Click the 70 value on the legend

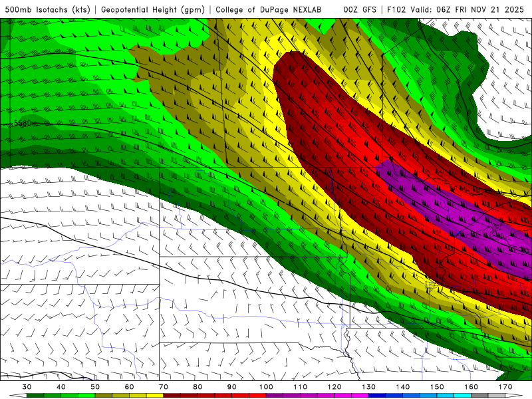tap(164, 387)
